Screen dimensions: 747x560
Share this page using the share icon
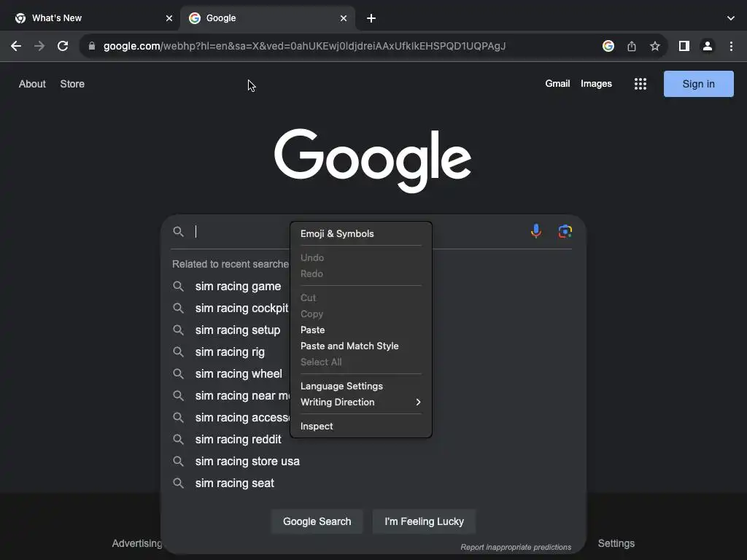pyautogui.click(x=631, y=46)
